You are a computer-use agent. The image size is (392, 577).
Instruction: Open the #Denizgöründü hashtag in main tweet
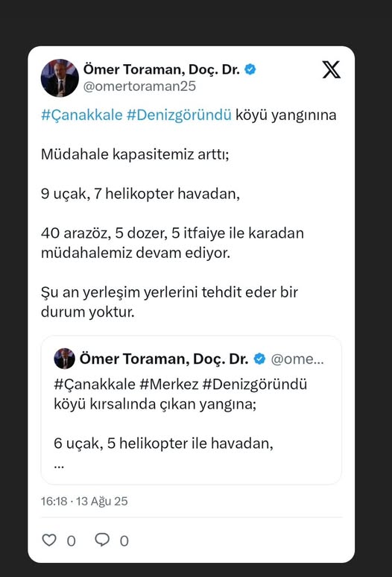(179, 115)
